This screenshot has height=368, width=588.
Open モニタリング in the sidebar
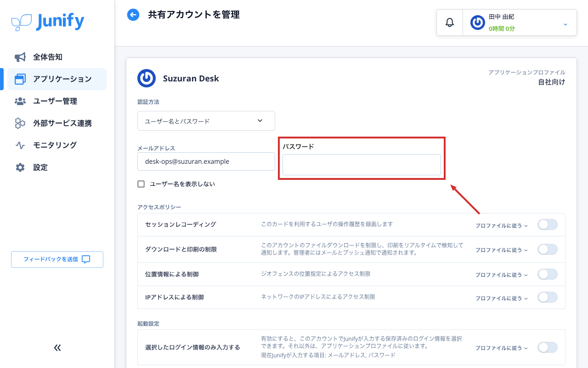tap(57, 145)
